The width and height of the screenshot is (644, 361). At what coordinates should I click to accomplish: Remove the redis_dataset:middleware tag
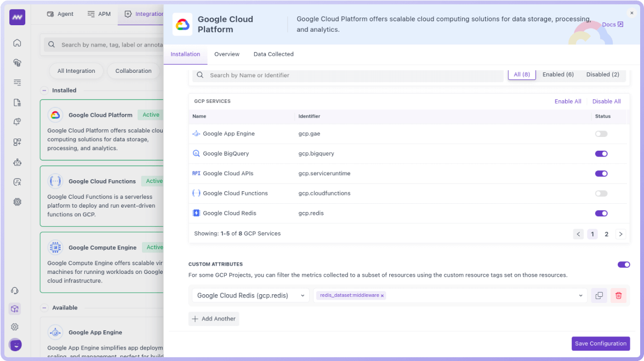point(382,296)
